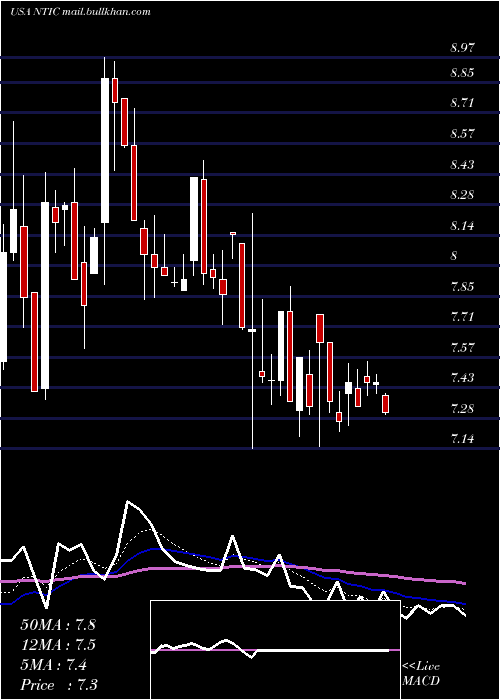Click the 8.57 price axis label
Image resolution: width=500 pixels, height=700 pixels.
coord(463,134)
